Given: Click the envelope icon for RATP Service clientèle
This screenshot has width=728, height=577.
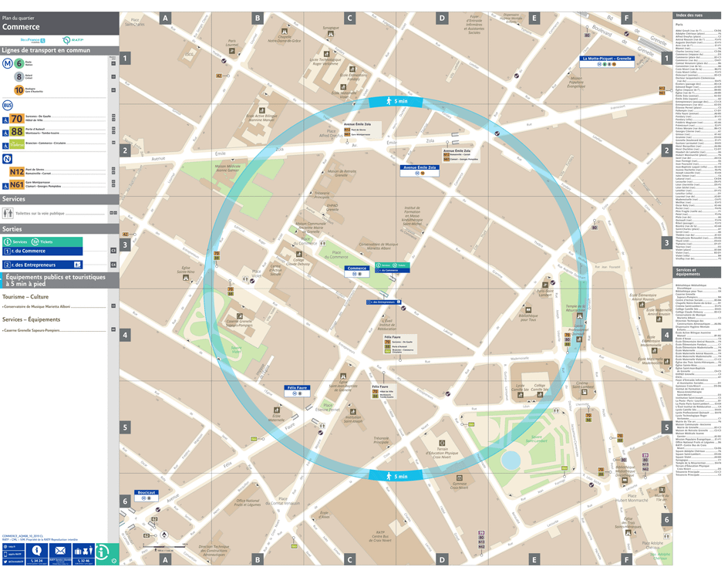Looking at the screenshot, I should point(60,550).
